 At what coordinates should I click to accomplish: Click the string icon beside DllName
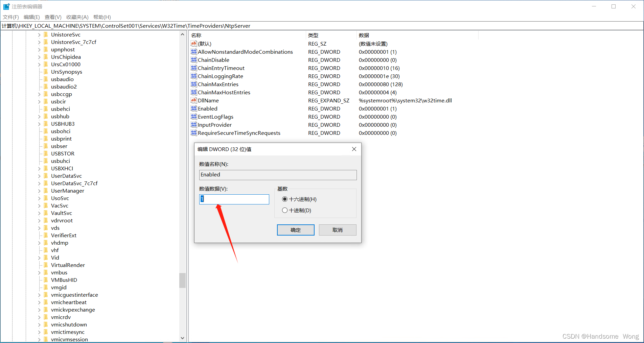(194, 100)
